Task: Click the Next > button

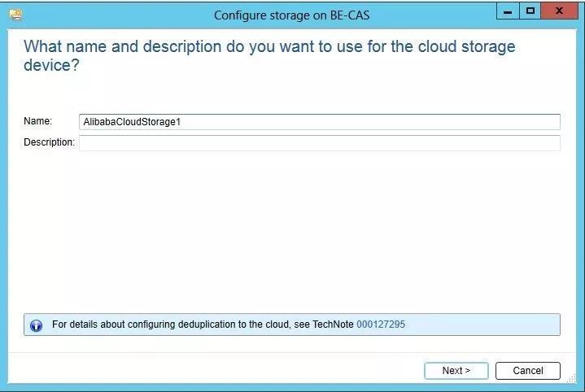Action: click(456, 370)
